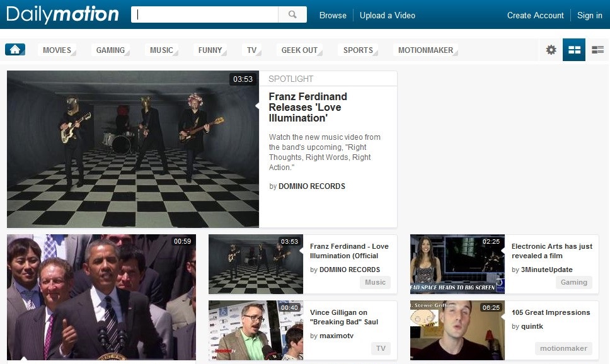
Task: Open 'Franz Ferdinand Releases Love Illumination' headline
Action: (308, 107)
